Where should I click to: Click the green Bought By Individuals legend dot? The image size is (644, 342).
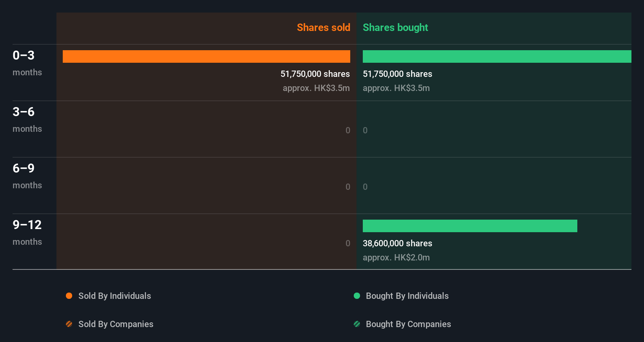coord(357,296)
